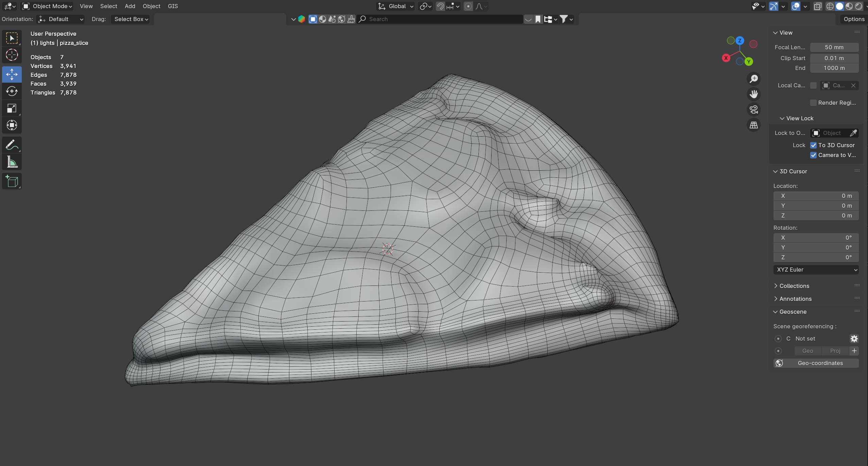This screenshot has width=868, height=466.
Task: Click the Options button
Action: [854, 19]
